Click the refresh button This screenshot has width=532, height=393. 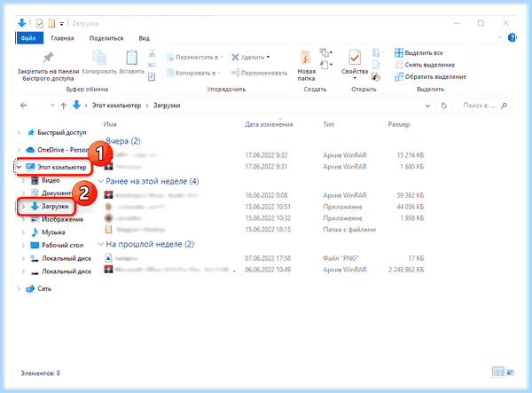click(x=444, y=106)
